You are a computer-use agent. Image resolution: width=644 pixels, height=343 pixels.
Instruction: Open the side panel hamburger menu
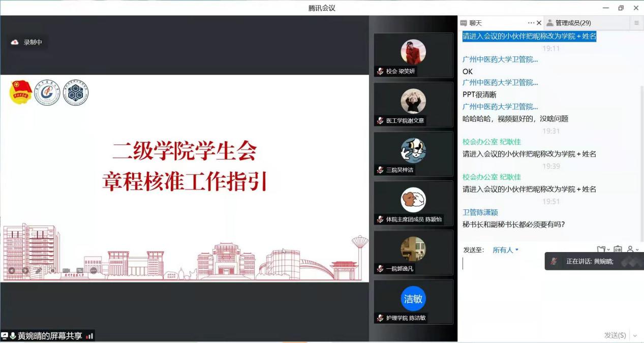(x=636, y=23)
